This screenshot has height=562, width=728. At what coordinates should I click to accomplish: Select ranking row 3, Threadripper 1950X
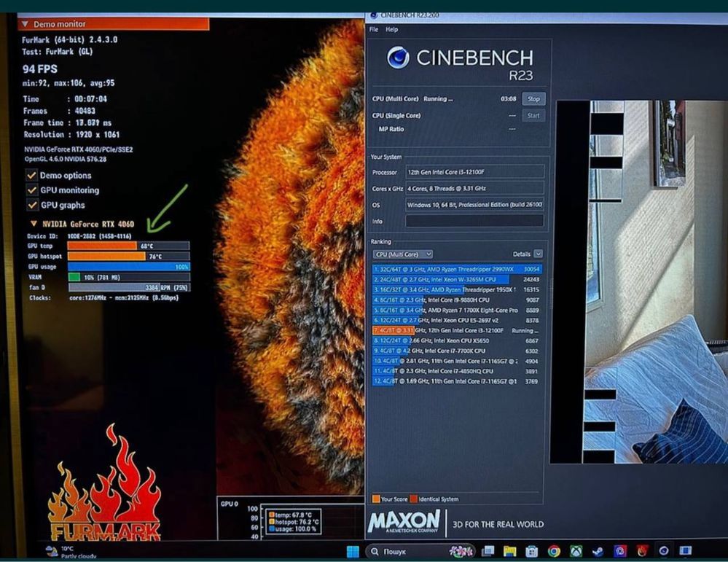(x=457, y=290)
